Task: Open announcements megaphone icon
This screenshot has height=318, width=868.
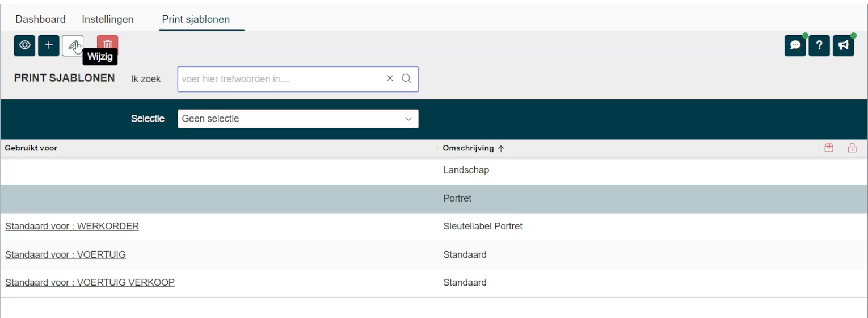Action: pyautogui.click(x=844, y=46)
